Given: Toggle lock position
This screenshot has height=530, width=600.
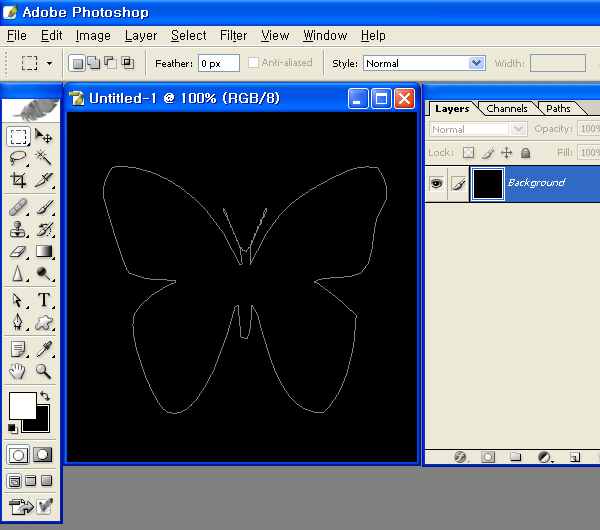Looking at the screenshot, I should click(507, 153).
